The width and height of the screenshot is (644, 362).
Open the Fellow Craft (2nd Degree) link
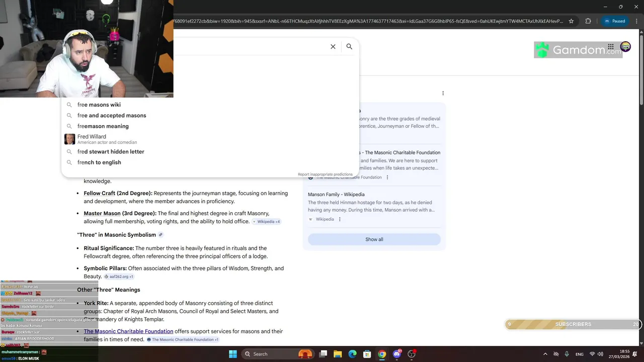pyautogui.click(x=118, y=193)
